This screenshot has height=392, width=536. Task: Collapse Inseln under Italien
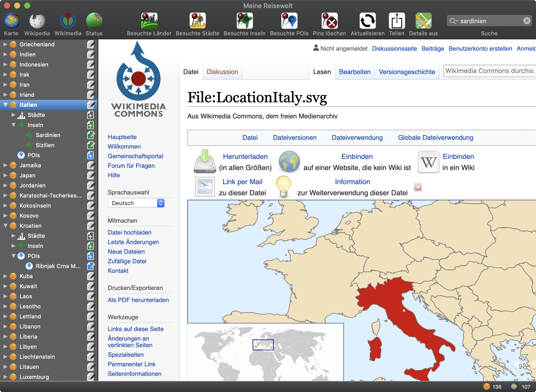(x=13, y=125)
